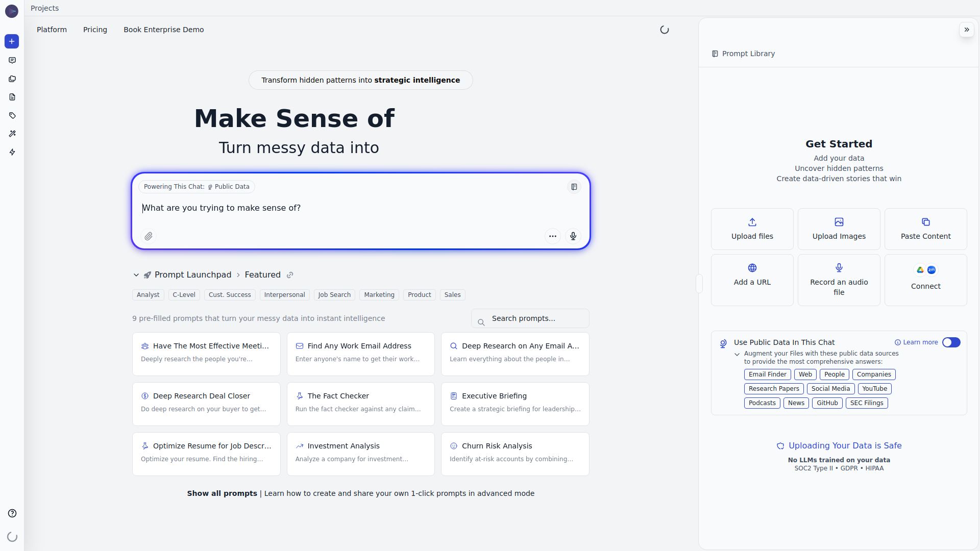Collapse the Prompt Launchpad section chevron

click(136, 274)
